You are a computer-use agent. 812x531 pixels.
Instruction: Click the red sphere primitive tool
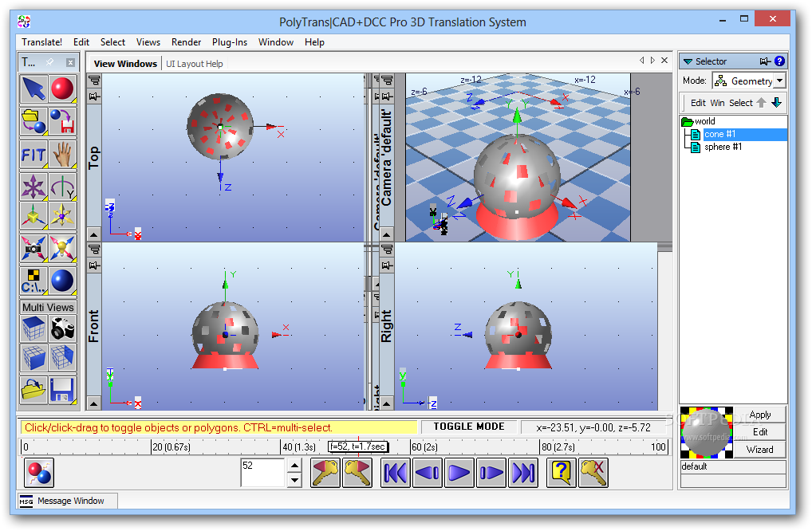point(63,88)
